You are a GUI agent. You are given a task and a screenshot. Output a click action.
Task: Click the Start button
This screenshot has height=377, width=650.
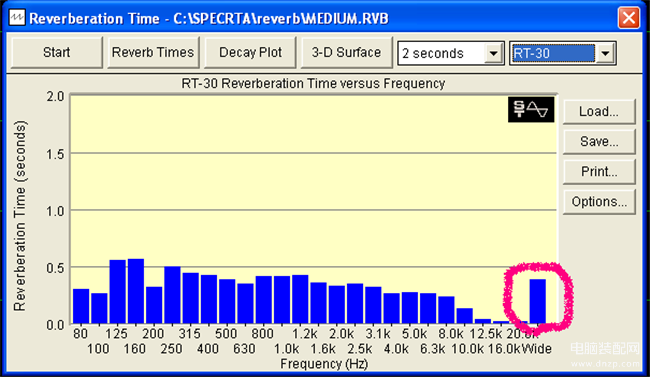(56, 53)
